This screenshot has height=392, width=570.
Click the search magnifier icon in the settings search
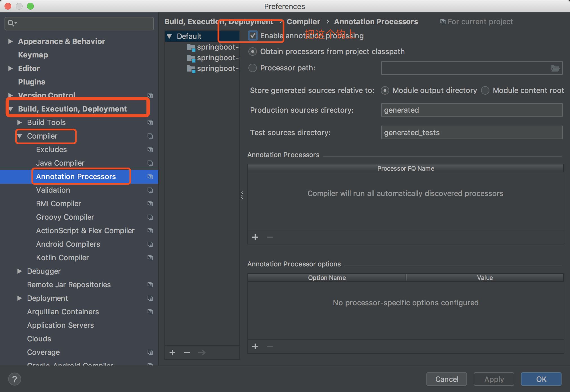pyautogui.click(x=12, y=23)
